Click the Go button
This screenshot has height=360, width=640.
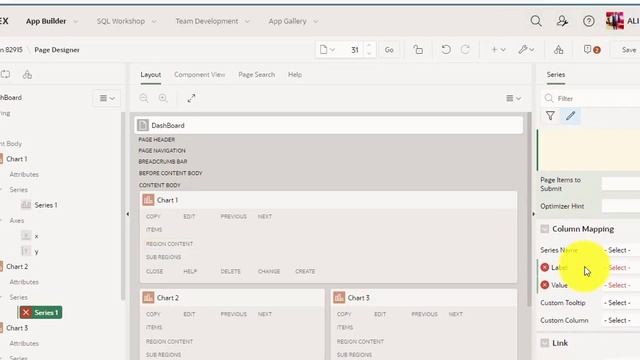click(389, 50)
